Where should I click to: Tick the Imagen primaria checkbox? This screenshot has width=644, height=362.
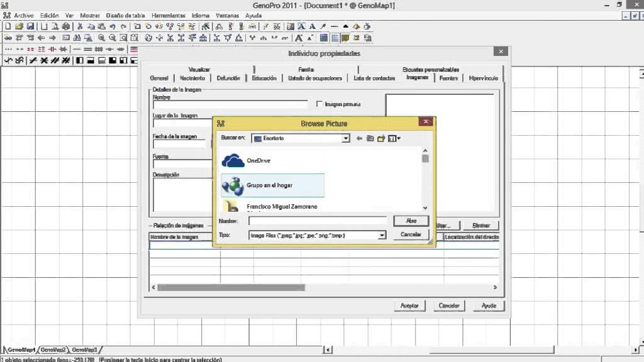tap(319, 104)
